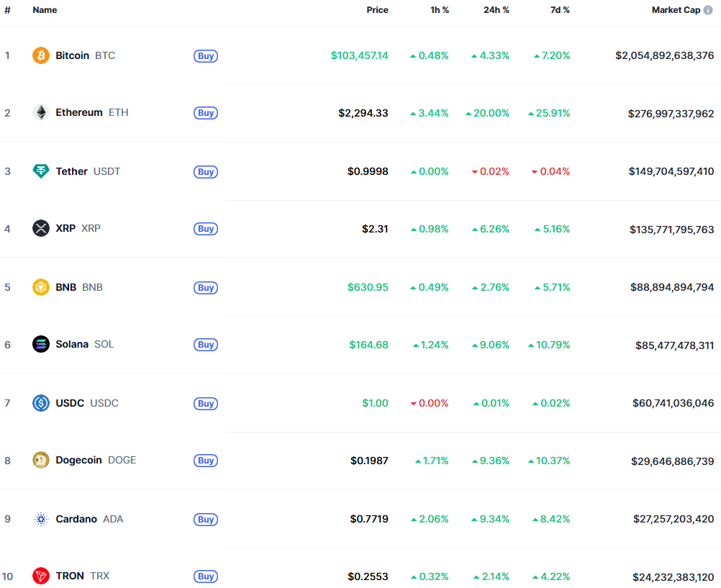Click the TRON logo icon

coord(41,576)
